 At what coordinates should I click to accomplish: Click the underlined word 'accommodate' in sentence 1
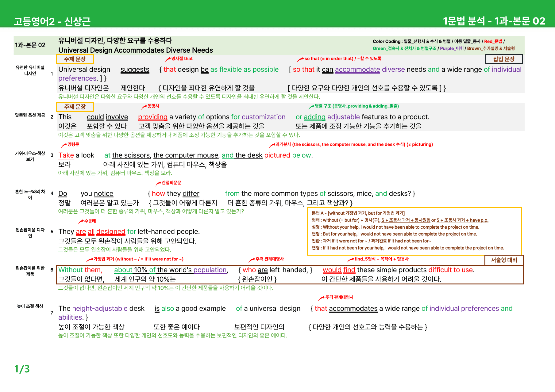tap(357, 70)
